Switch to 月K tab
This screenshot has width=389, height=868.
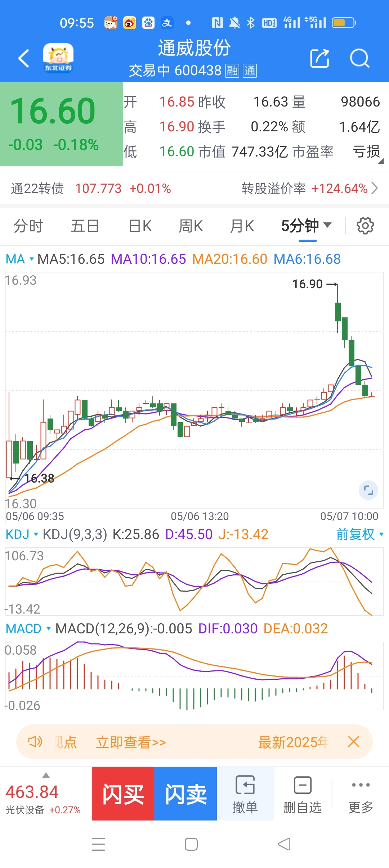242,226
